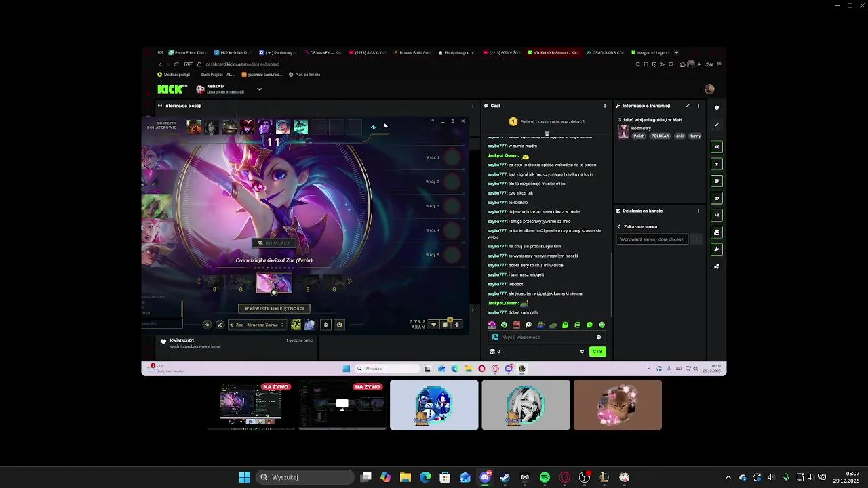
Task: Reload the page in streamed browser
Action: (x=176, y=64)
